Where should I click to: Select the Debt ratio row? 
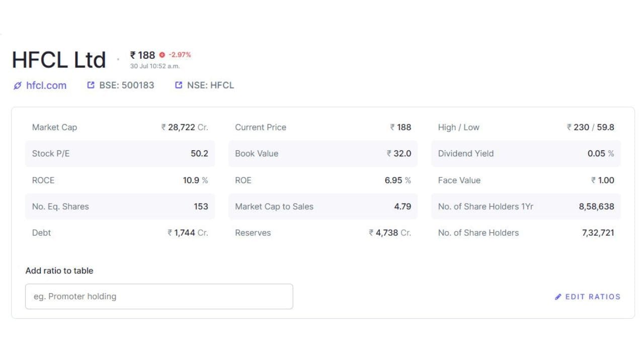pos(120,233)
